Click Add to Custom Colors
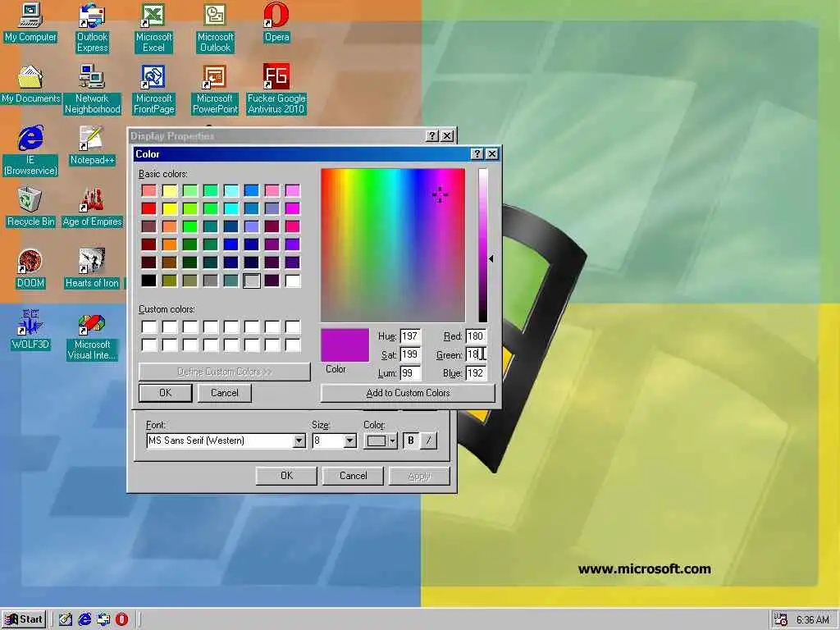Image resolution: width=840 pixels, height=630 pixels. [x=408, y=393]
